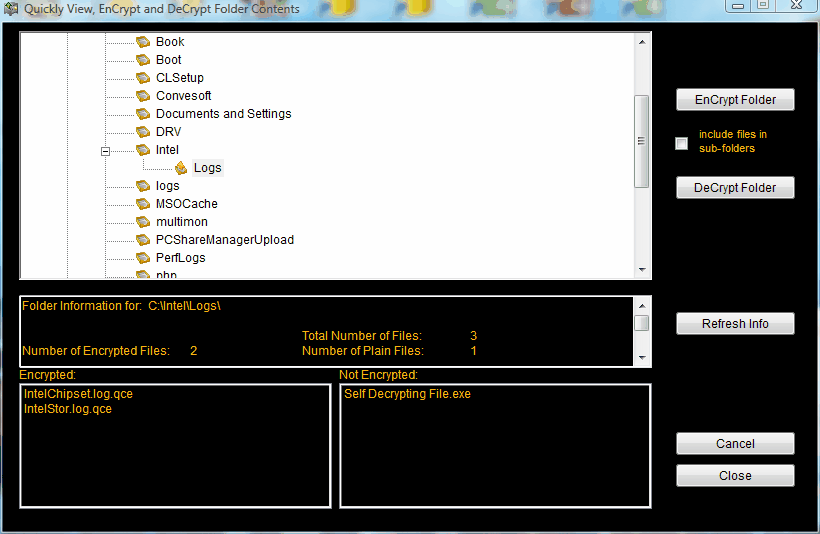
Task: Click the Documents and Settings folder icon
Action: [143, 113]
